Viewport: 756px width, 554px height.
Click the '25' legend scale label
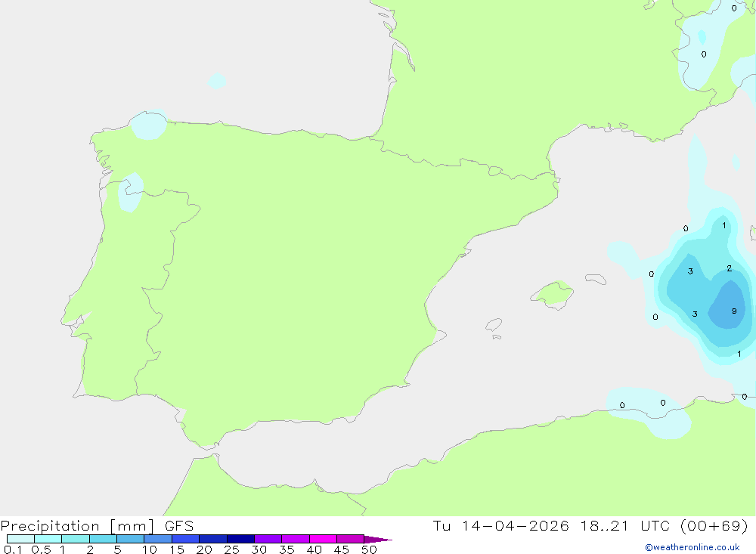[231, 549]
